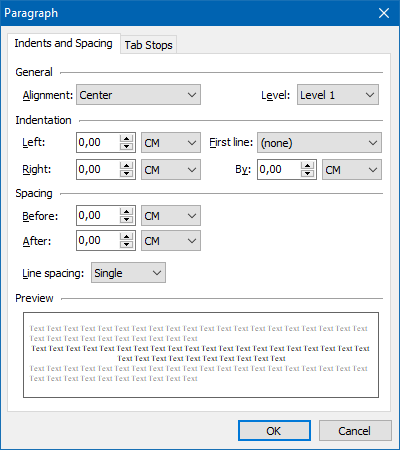Viewport: 400px width, 450px height.
Task: Increase the Left indentation with up arrow
Action: [x=126, y=139]
